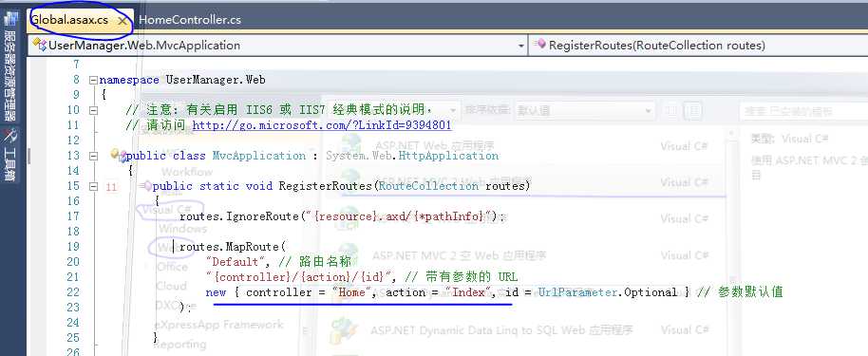The image size is (868, 356).
Task: Close the Global.asax.cs tab
Action: 123,21
